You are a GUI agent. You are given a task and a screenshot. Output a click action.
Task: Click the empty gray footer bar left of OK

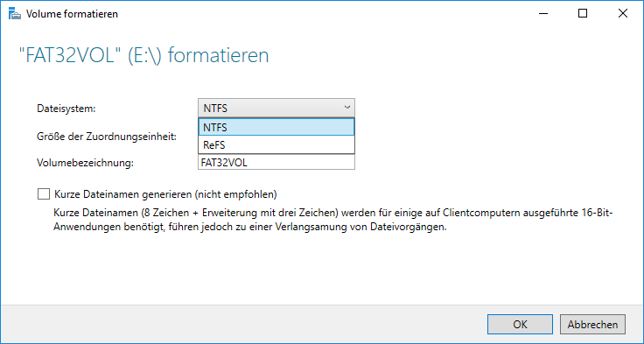[244, 324]
